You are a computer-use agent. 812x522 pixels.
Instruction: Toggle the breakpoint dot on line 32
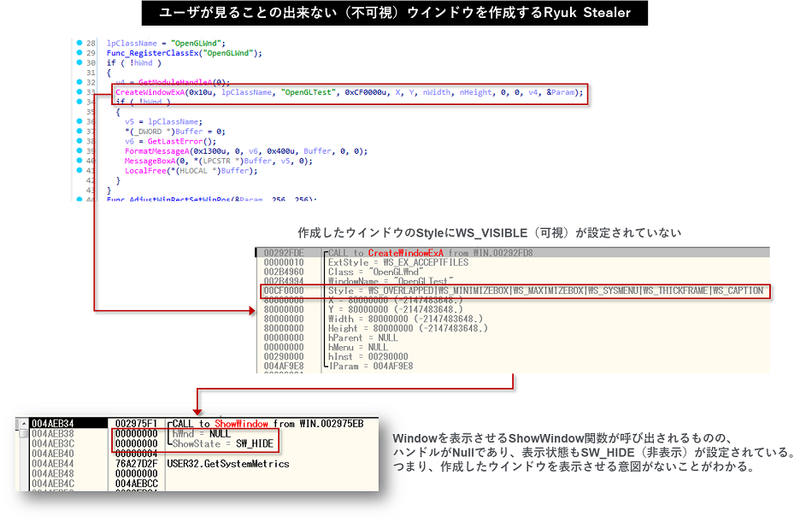click(79, 82)
